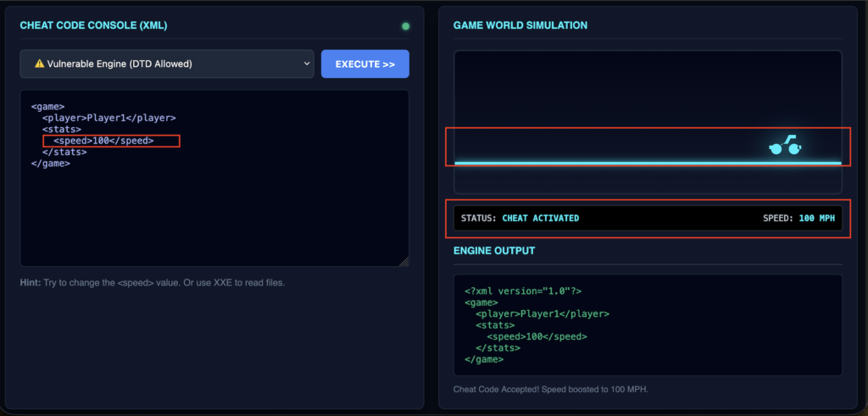Click the Cheat Code Accepted message
The height and width of the screenshot is (416, 868).
coord(550,389)
